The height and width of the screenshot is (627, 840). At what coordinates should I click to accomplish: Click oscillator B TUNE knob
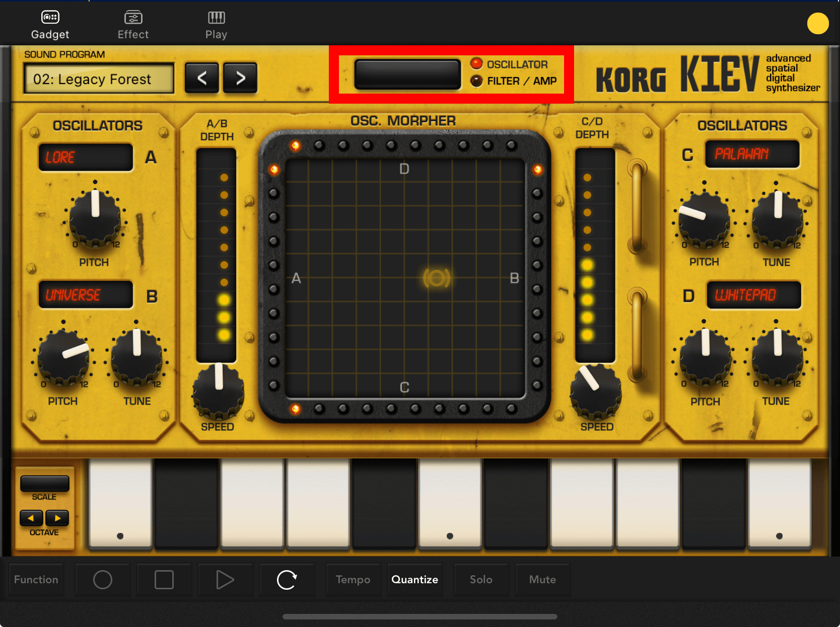tap(137, 357)
